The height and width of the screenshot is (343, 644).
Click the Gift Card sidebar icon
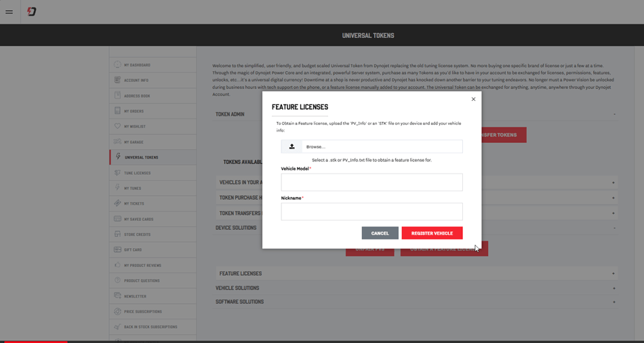[x=117, y=249]
